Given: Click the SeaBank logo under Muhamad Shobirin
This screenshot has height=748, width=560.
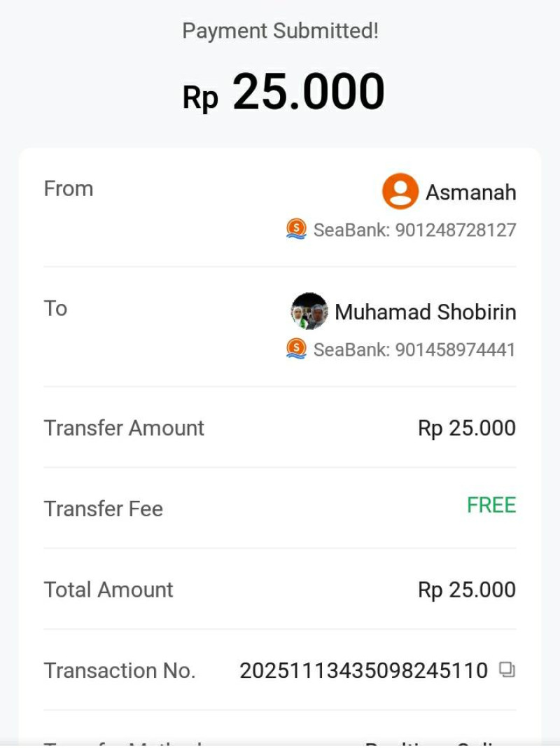Looking at the screenshot, I should tap(297, 349).
